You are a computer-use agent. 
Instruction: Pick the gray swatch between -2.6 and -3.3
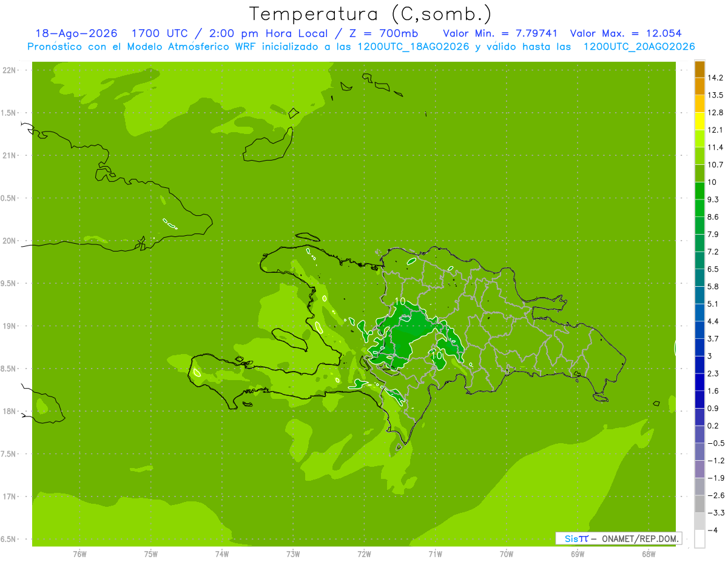pyautogui.click(x=699, y=504)
